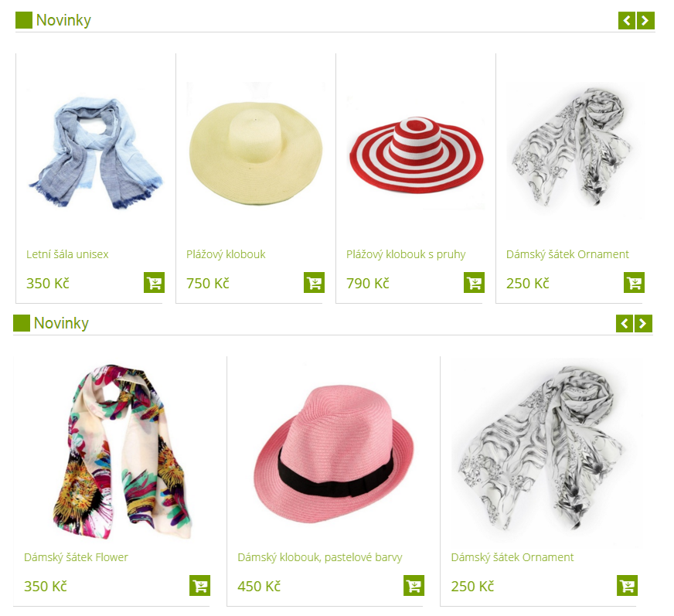The height and width of the screenshot is (616, 674).
Task: Go to previous items in second Novinky carousel
Action: coord(625,323)
